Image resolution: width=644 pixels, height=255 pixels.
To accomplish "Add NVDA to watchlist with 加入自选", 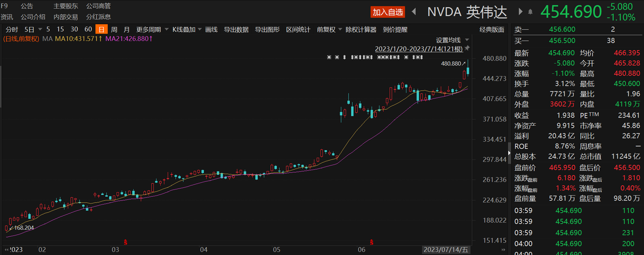I will coord(388,12).
